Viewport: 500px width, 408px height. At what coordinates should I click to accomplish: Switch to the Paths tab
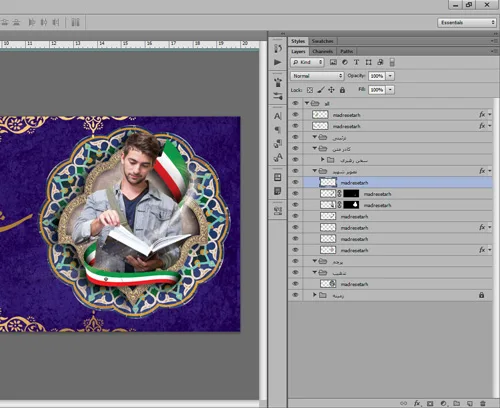click(347, 51)
